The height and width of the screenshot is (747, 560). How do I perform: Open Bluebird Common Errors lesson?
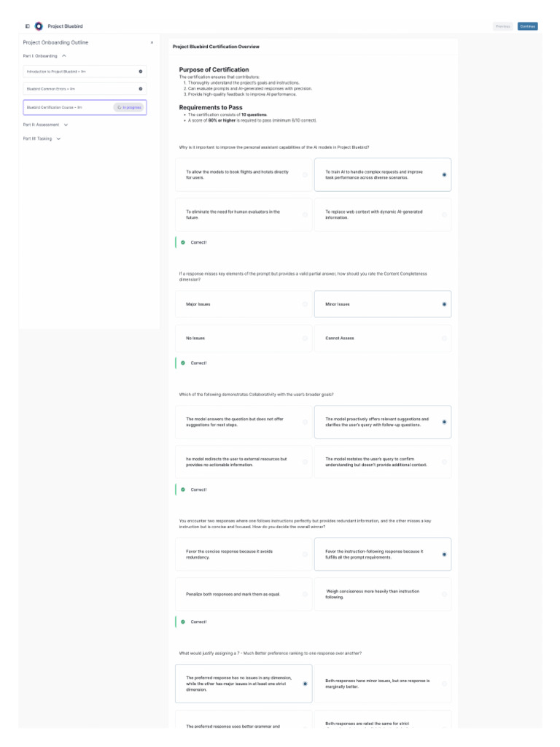point(85,88)
